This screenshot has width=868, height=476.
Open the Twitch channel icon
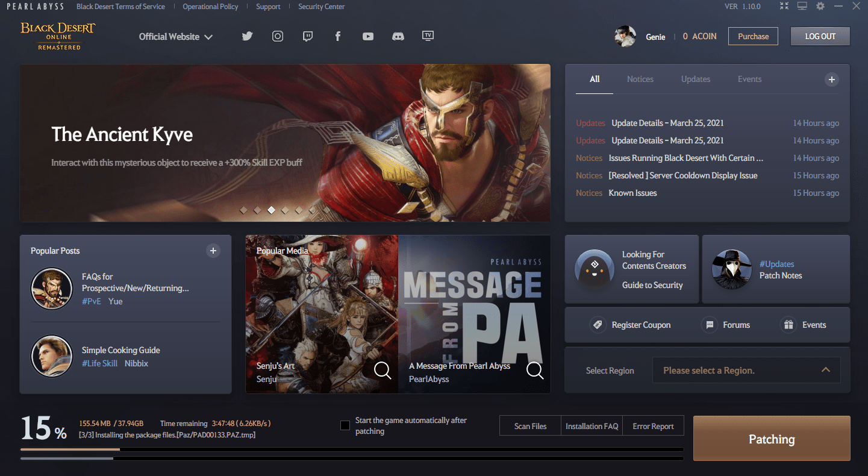coord(307,36)
